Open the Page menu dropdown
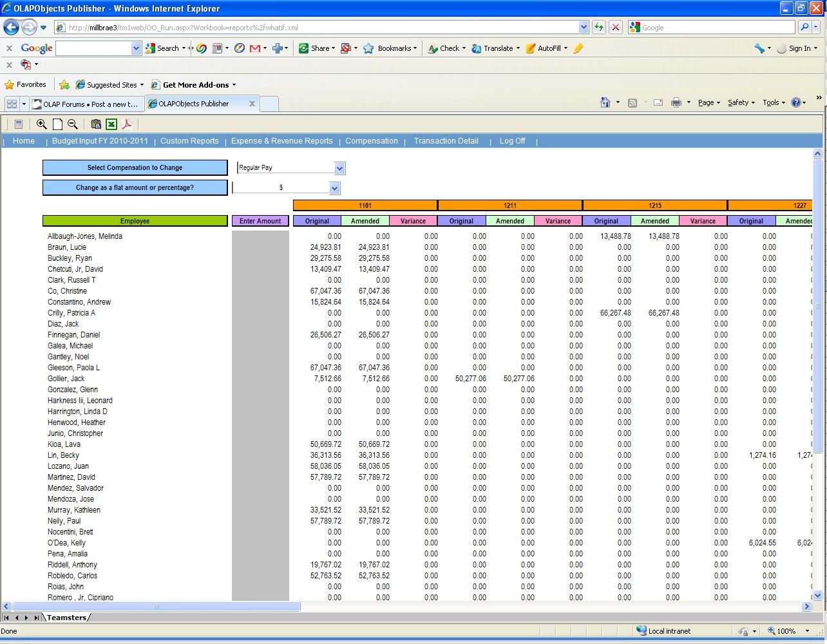The width and height of the screenshot is (827, 644). tap(709, 102)
